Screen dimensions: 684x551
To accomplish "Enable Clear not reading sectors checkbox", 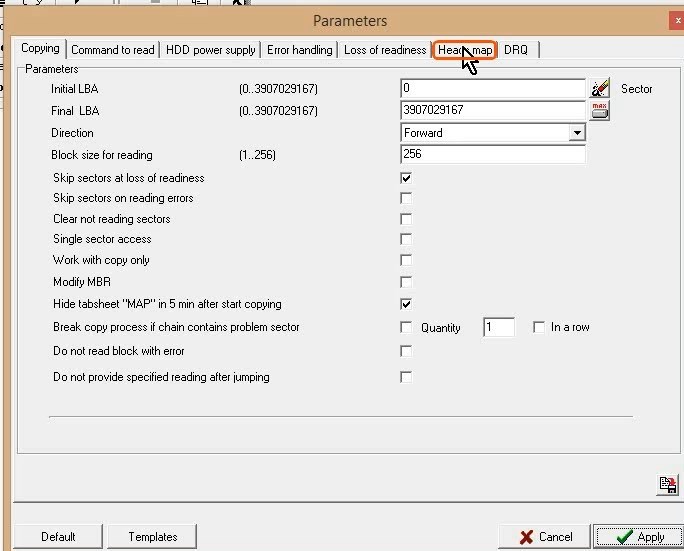I will pyautogui.click(x=406, y=219).
